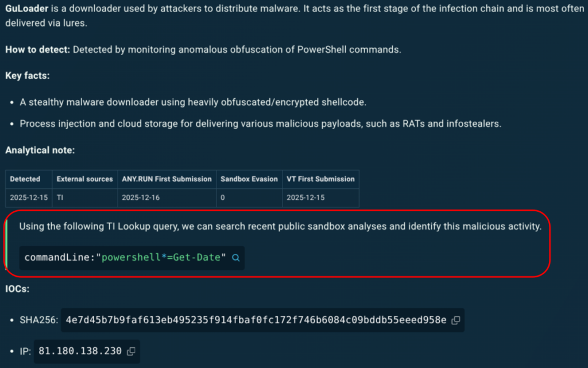Click the Sandbox Evasion value 0 cell
Viewport: 588px width, 368px height.
pyautogui.click(x=223, y=197)
